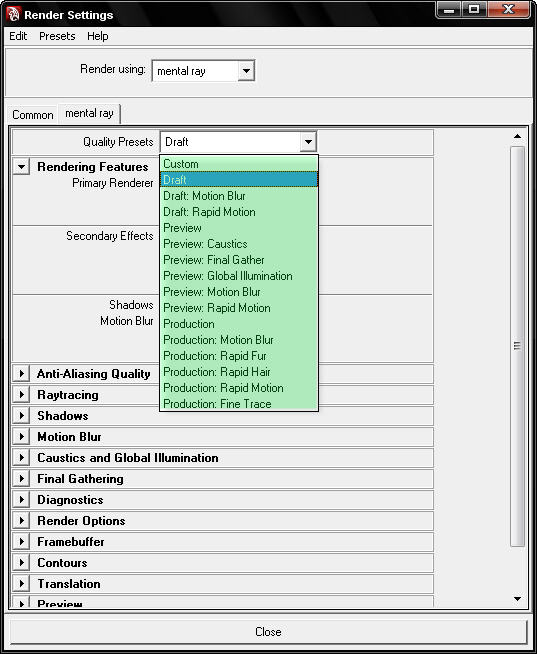The image size is (537, 654).
Task: Choose Preview: Global Illumination preset
Action: 239,276
